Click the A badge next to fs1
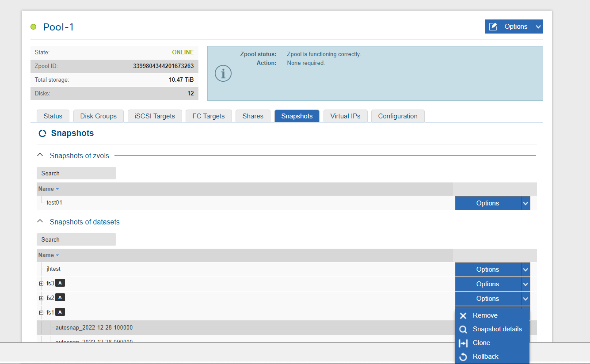 pos(61,312)
